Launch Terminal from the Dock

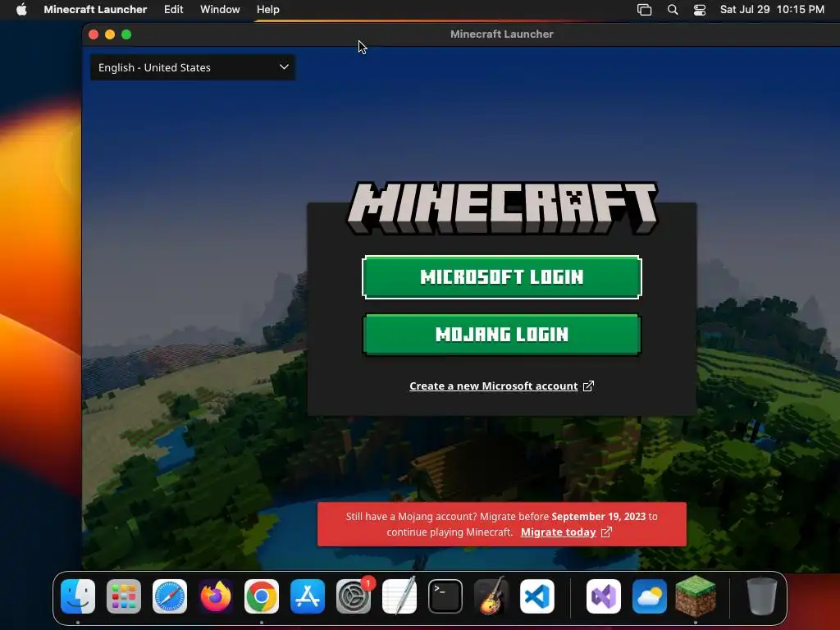click(445, 596)
